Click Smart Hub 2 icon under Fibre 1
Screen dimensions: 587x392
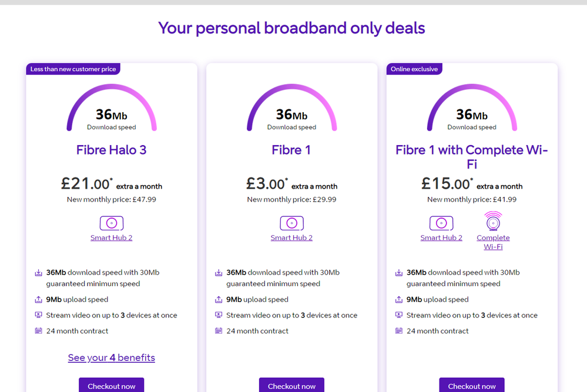[291, 223]
